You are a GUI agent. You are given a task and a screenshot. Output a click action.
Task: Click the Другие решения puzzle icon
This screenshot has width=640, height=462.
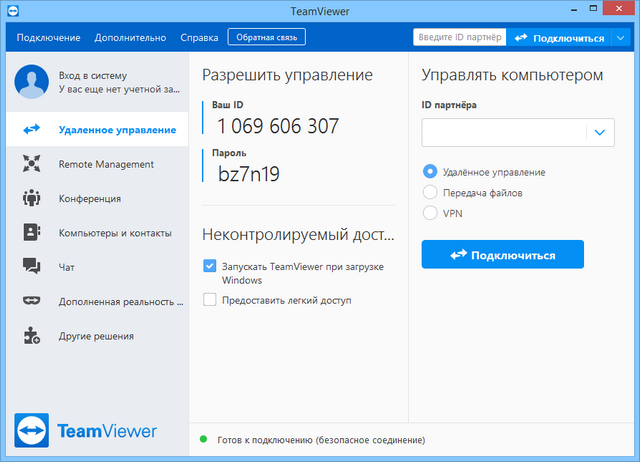(x=31, y=336)
